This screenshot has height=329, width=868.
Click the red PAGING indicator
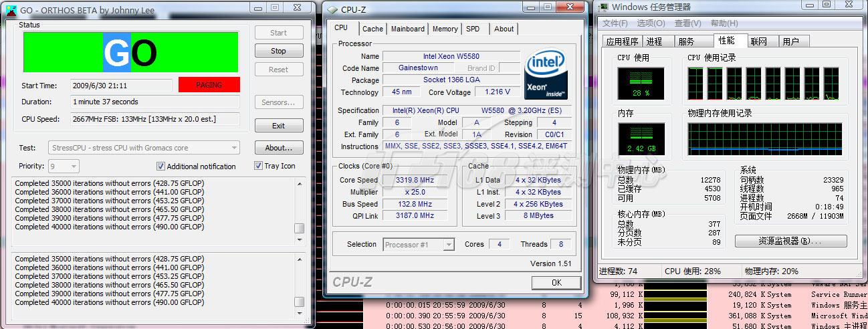[209, 86]
